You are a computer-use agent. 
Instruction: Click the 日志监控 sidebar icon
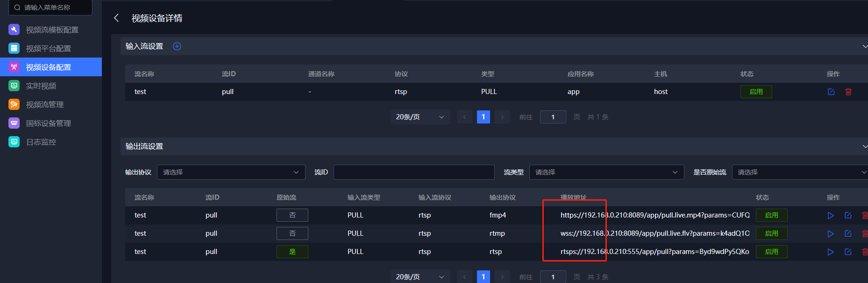[x=14, y=142]
